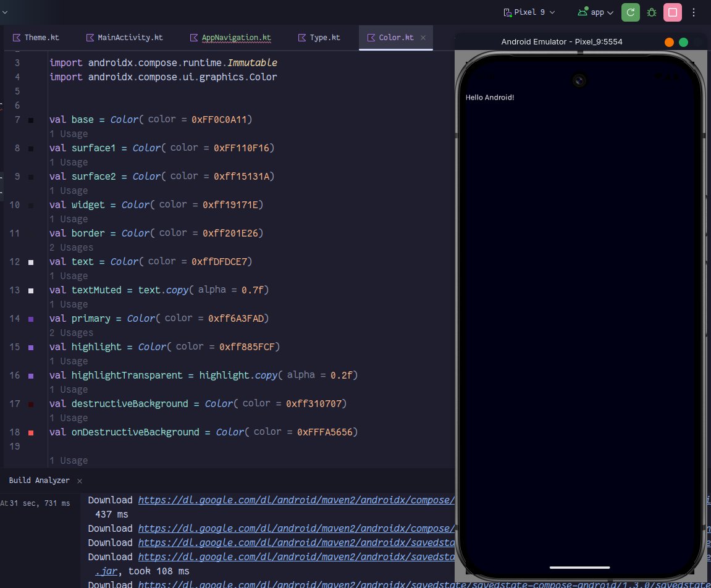This screenshot has height=588, width=711.
Task: Expand the chevron at the top-left corner
Action: coord(4,12)
